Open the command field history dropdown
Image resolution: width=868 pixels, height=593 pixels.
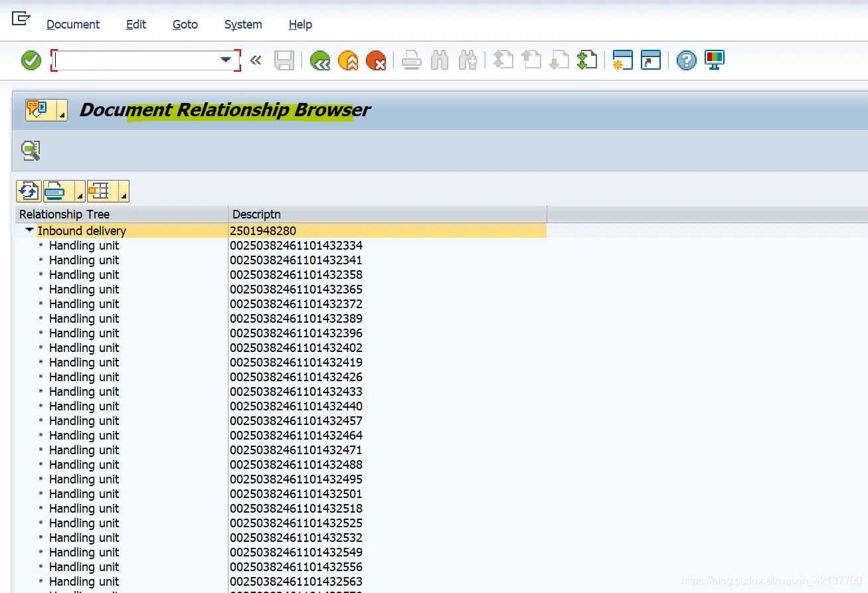pos(226,60)
